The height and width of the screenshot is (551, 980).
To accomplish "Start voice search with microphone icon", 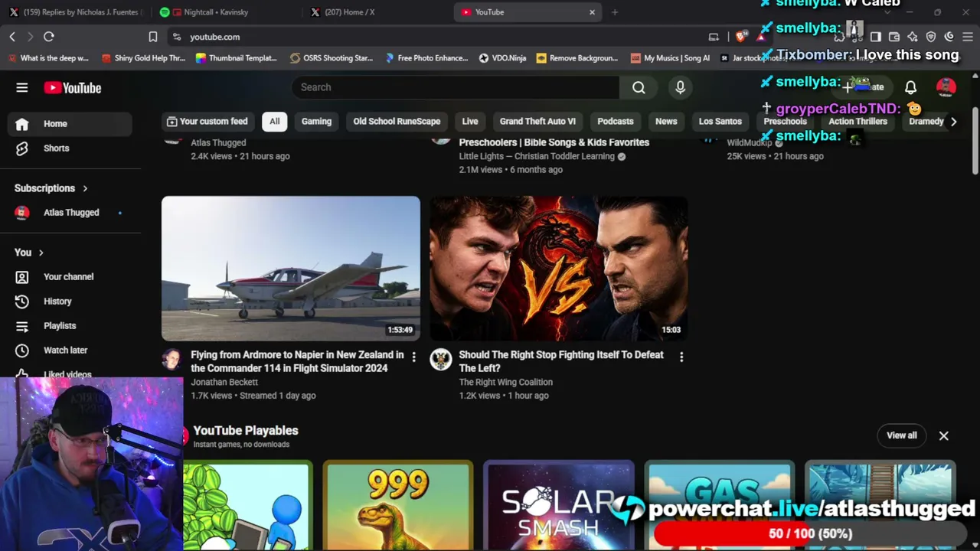I will [x=680, y=87].
